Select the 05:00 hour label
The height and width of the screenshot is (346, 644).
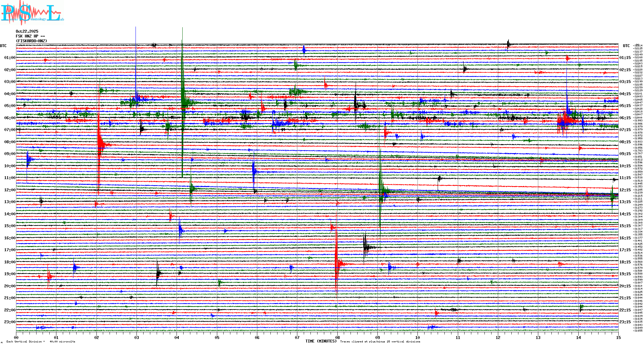pyautogui.click(x=10, y=106)
